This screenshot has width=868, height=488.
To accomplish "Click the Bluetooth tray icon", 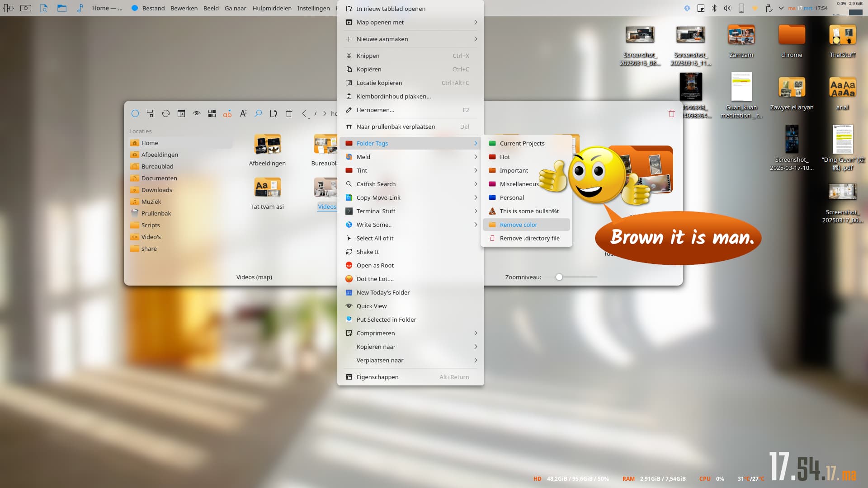I will pyautogui.click(x=714, y=8).
